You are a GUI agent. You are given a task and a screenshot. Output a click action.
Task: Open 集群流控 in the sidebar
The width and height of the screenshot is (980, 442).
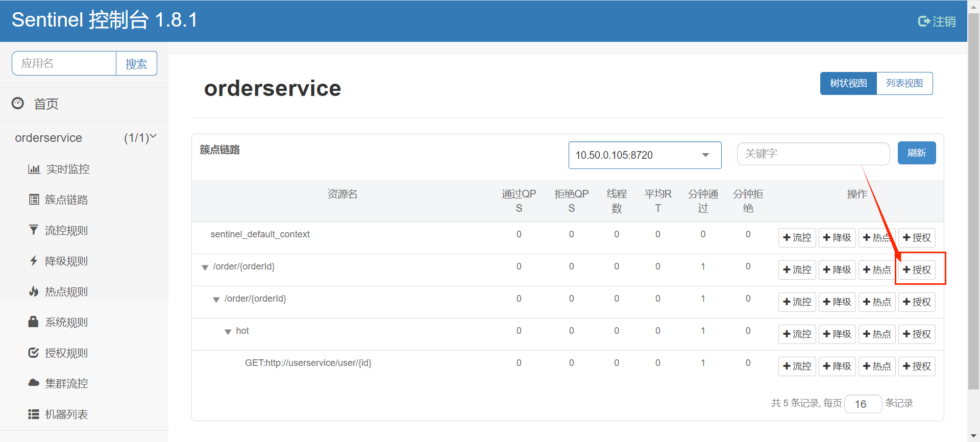[x=66, y=383]
